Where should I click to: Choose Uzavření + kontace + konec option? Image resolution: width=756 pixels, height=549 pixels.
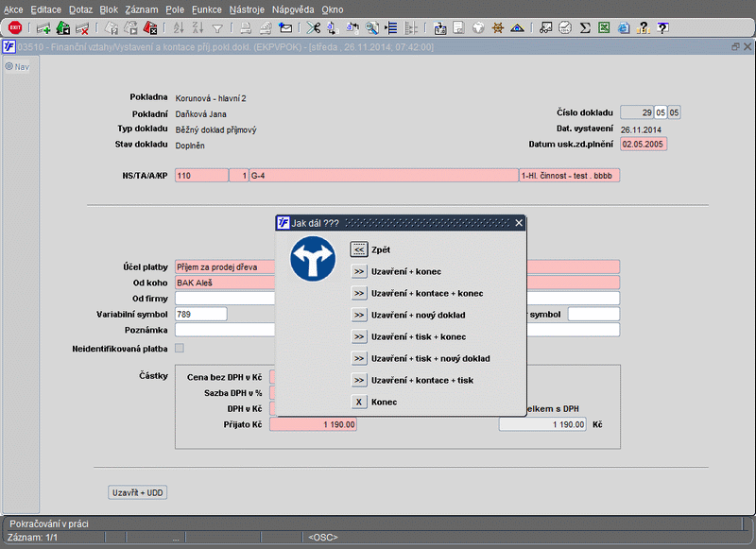pyautogui.click(x=358, y=293)
